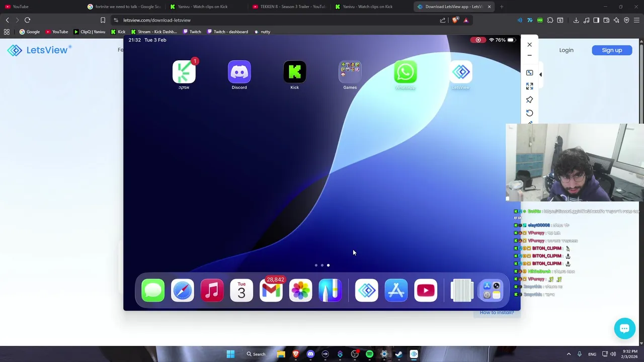Open a new browser tab
Viewport: 644px width, 362px height.
pos(502,7)
